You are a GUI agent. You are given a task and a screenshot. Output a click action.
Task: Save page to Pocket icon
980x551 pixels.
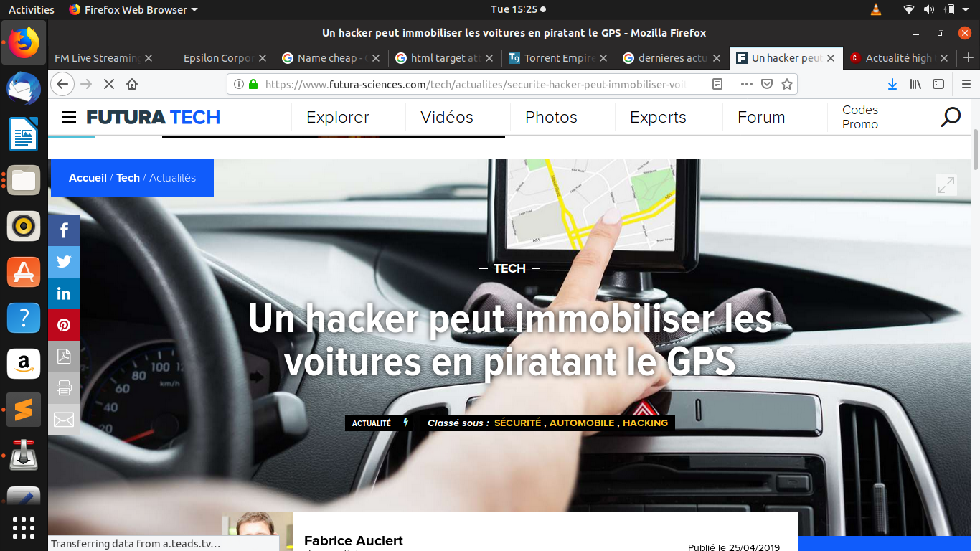tap(766, 84)
